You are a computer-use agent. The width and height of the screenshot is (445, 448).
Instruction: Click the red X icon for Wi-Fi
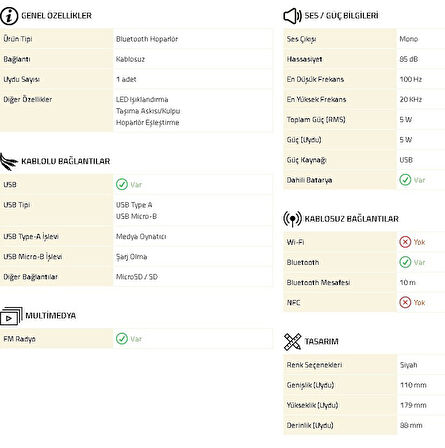point(405,242)
